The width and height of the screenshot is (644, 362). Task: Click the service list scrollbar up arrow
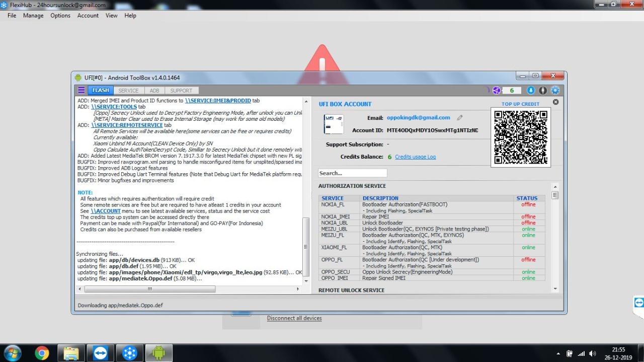pos(555,186)
